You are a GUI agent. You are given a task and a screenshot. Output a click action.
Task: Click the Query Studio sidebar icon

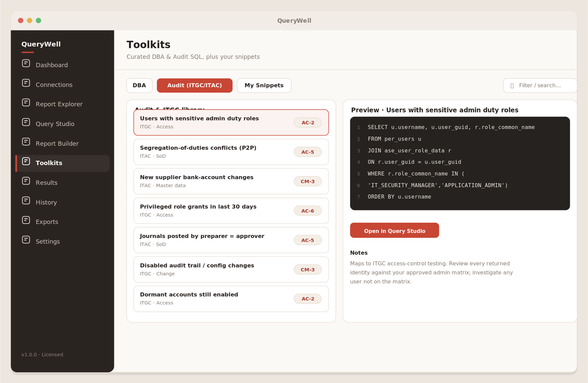(x=26, y=122)
